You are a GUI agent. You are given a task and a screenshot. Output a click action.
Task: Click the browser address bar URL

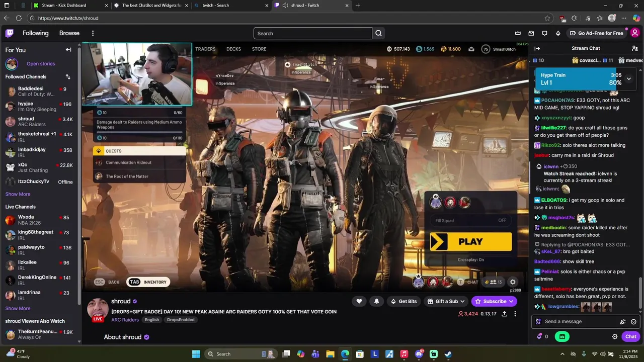pyautogui.click(x=68, y=18)
